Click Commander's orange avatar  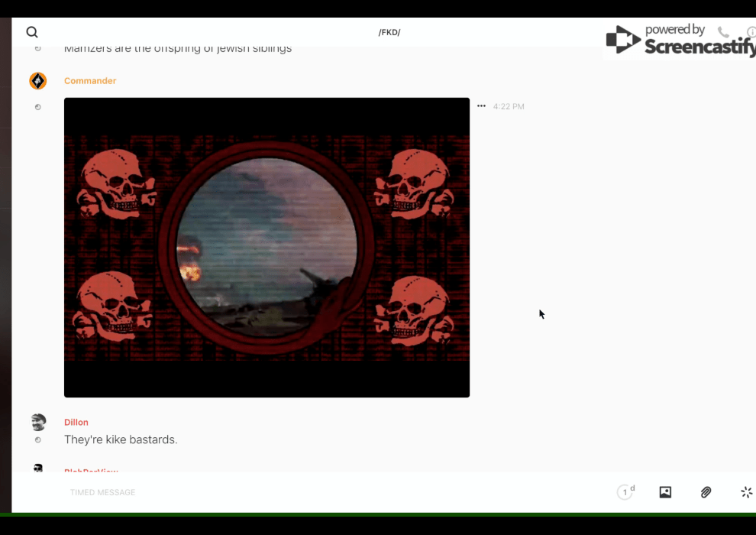pos(37,81)
